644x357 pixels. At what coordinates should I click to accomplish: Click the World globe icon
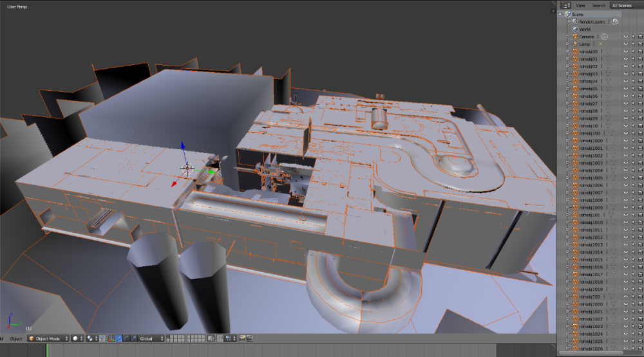pyautogui.click(x=575, y=29)
